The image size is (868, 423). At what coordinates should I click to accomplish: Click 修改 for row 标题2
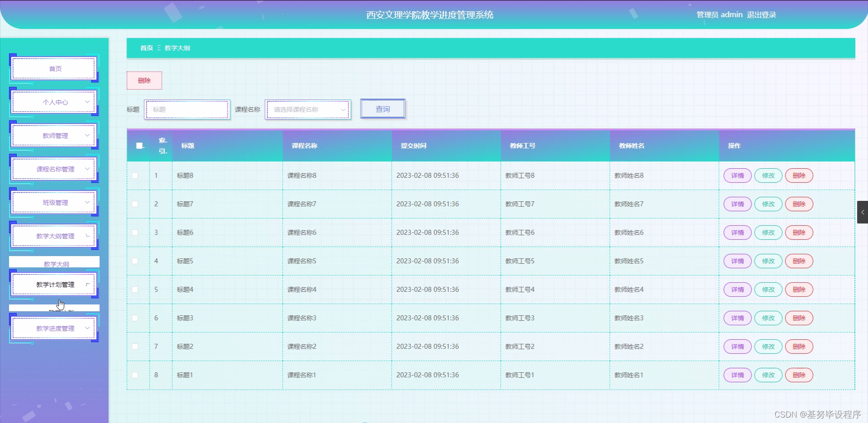tap(768, 347)
